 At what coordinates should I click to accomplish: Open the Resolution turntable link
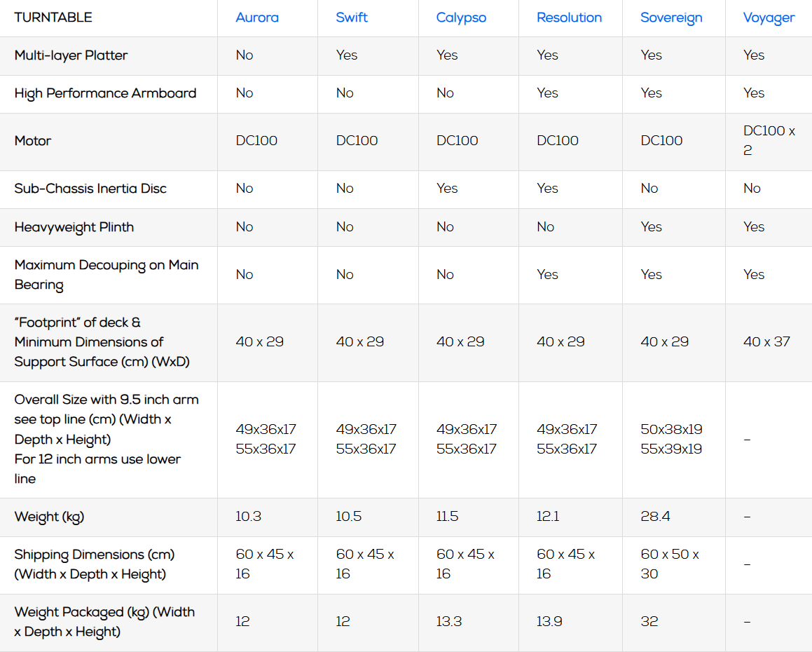click(x=569, y=18)
